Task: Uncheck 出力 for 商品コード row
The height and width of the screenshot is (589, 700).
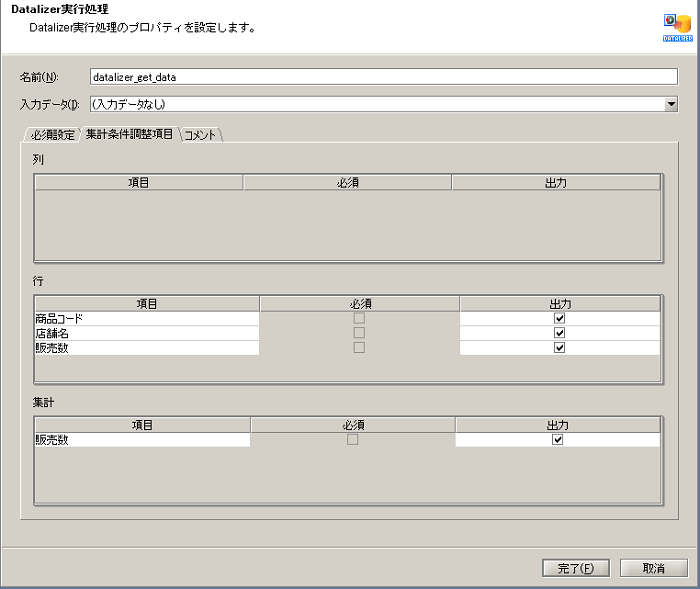Action: tap(559, 318)
